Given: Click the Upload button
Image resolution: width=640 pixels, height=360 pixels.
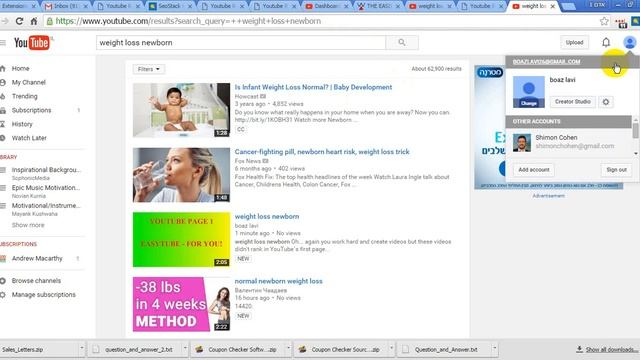Looking at the screenshot, I should click(x=574, y=42).
